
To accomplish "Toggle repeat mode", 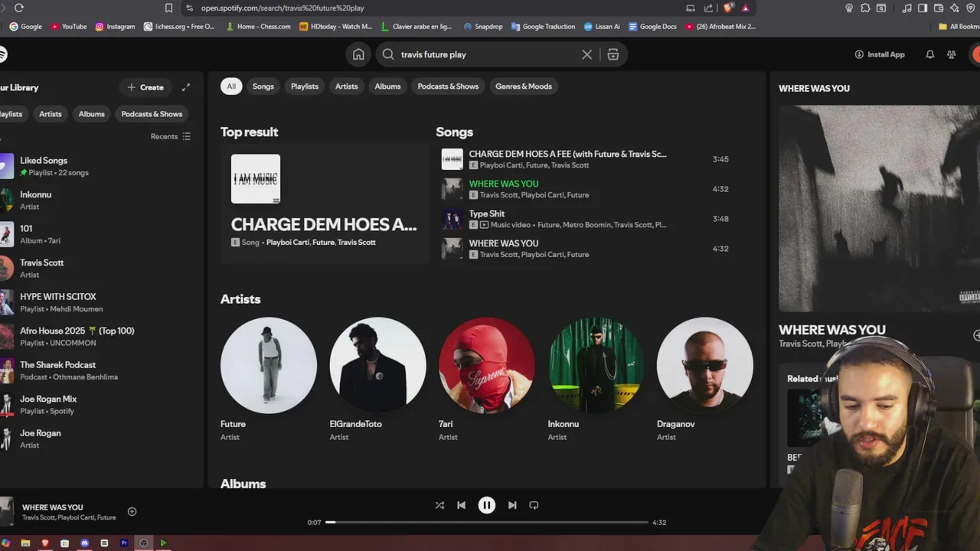I will click(x=534, y=505).
